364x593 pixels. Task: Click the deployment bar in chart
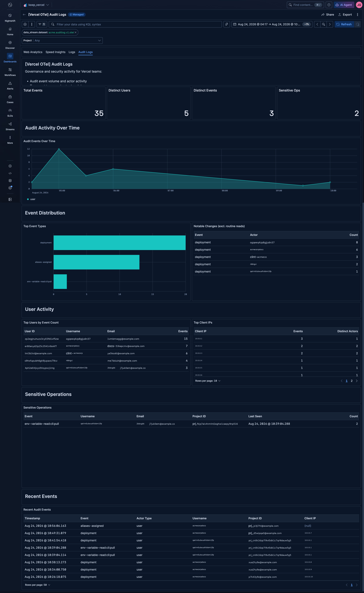click(119, 243)
